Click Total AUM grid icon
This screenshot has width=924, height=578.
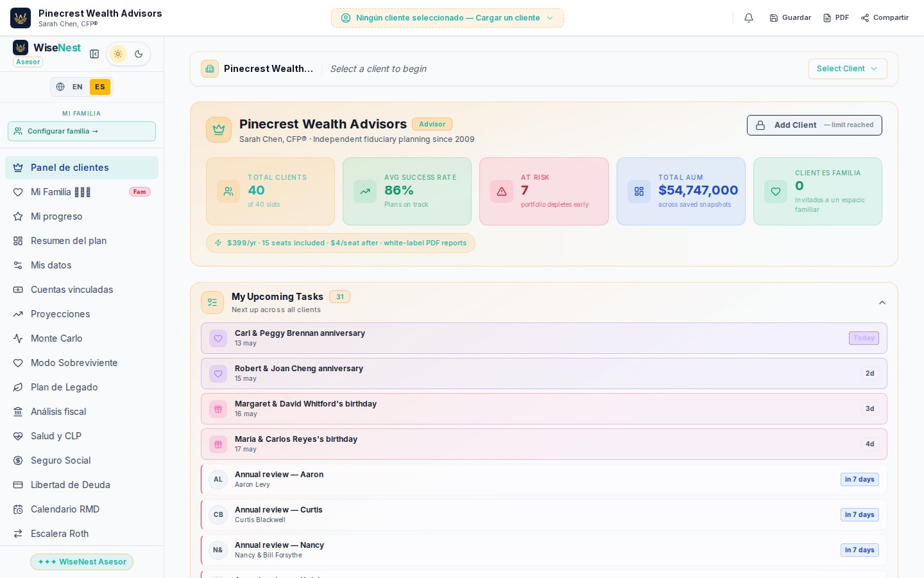(x=639, y=191)
